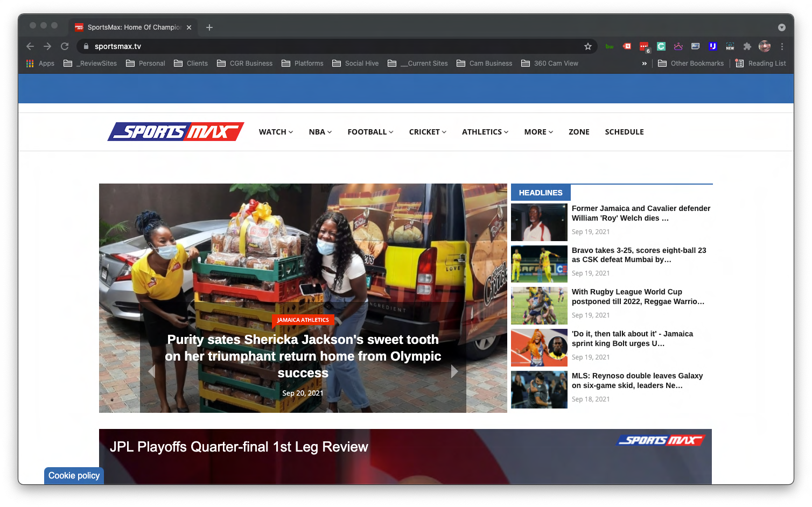Open the screenshot capture extension icon
The image size is (812, 507).
[695, 46]
